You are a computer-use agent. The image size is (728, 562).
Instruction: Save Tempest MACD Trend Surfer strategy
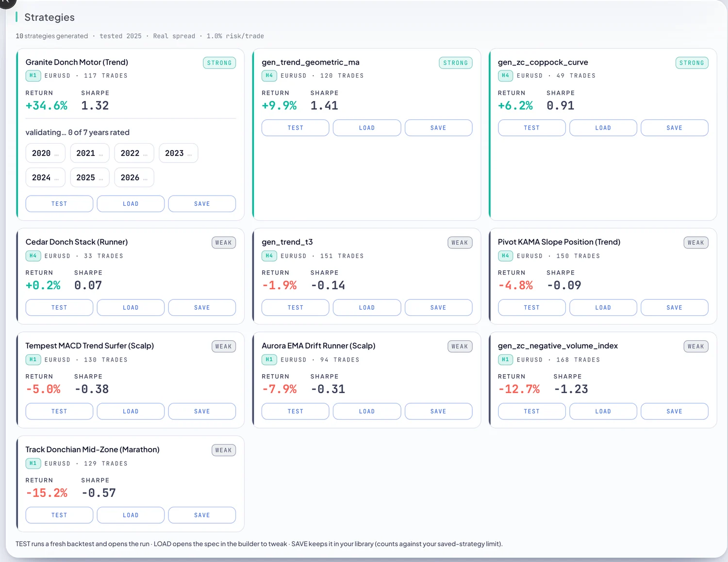202,412
